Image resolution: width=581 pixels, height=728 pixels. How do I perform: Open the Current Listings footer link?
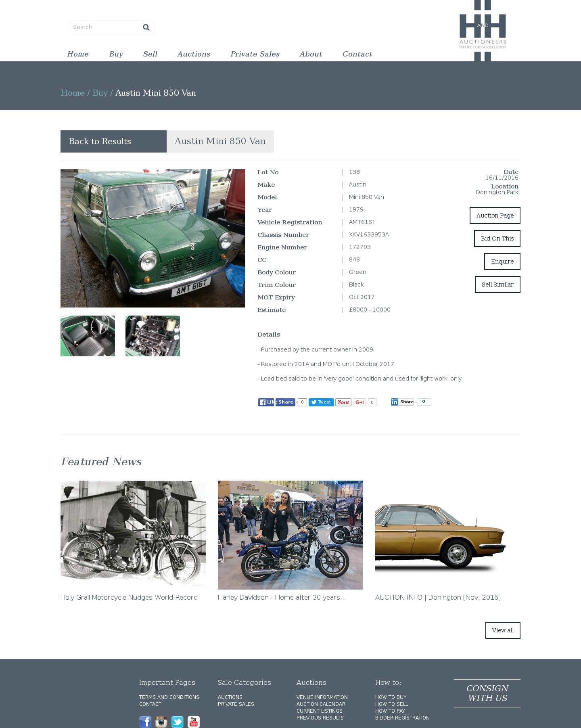(319, 711)
